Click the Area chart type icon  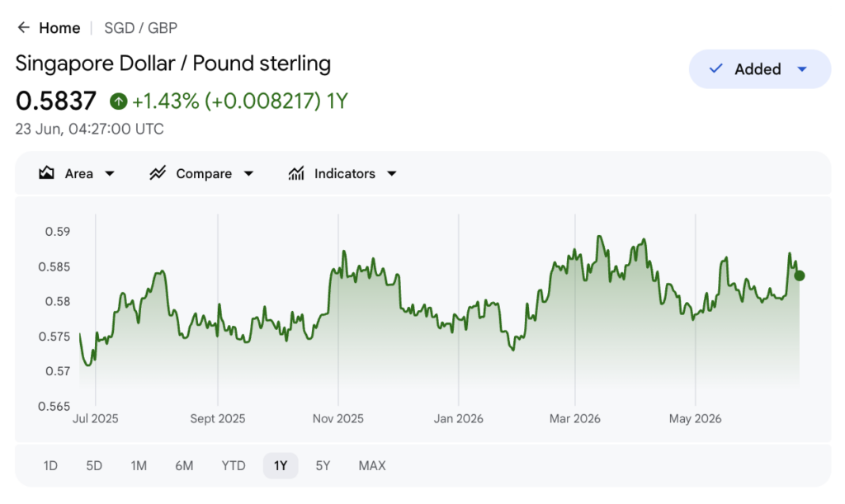tap(46, 173)
